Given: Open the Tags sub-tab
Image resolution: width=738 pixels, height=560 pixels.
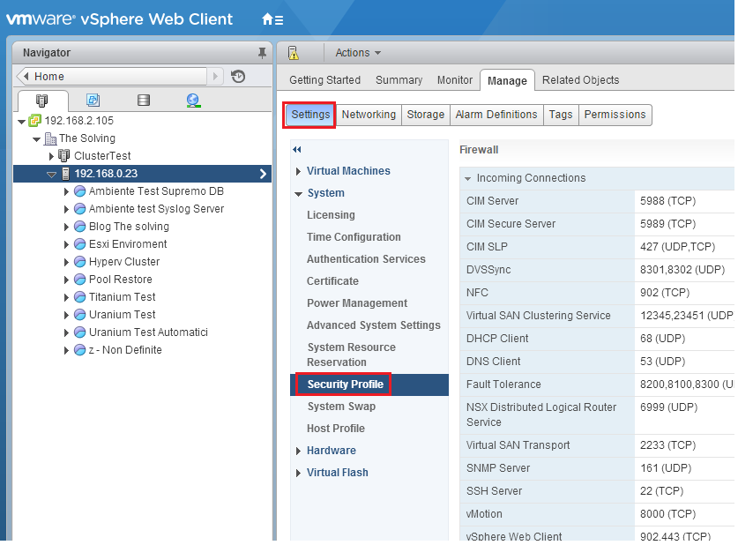Looking at the screenshot, I should (561, 115).
